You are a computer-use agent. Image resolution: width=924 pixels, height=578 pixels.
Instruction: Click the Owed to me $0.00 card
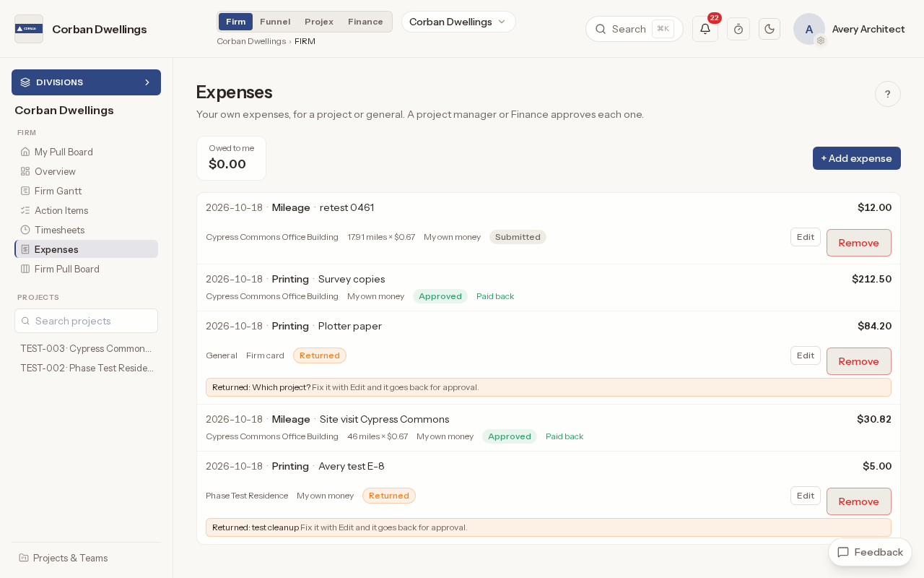[x=231, y=158]
